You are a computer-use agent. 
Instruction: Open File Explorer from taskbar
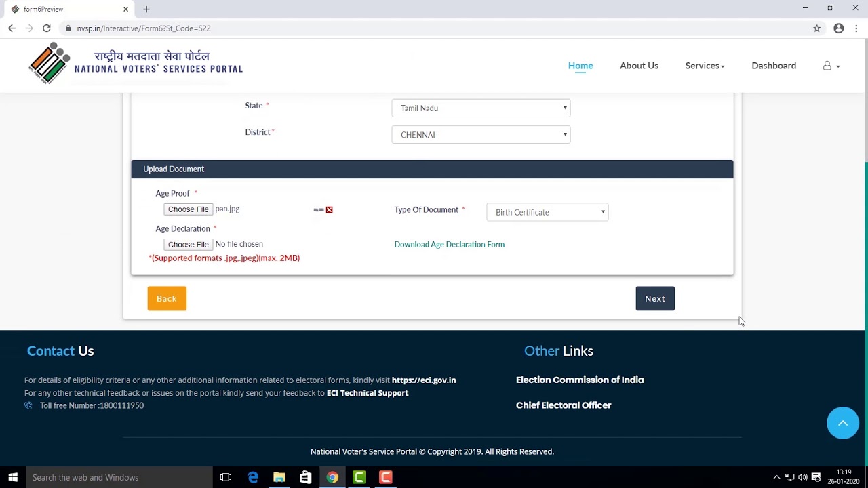[x=279, y=477]
